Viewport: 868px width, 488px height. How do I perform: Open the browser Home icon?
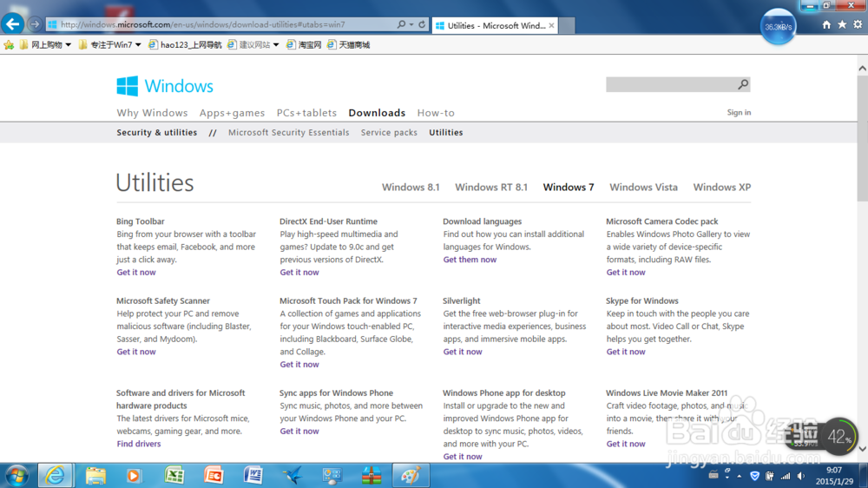click(x=826, y=24)
